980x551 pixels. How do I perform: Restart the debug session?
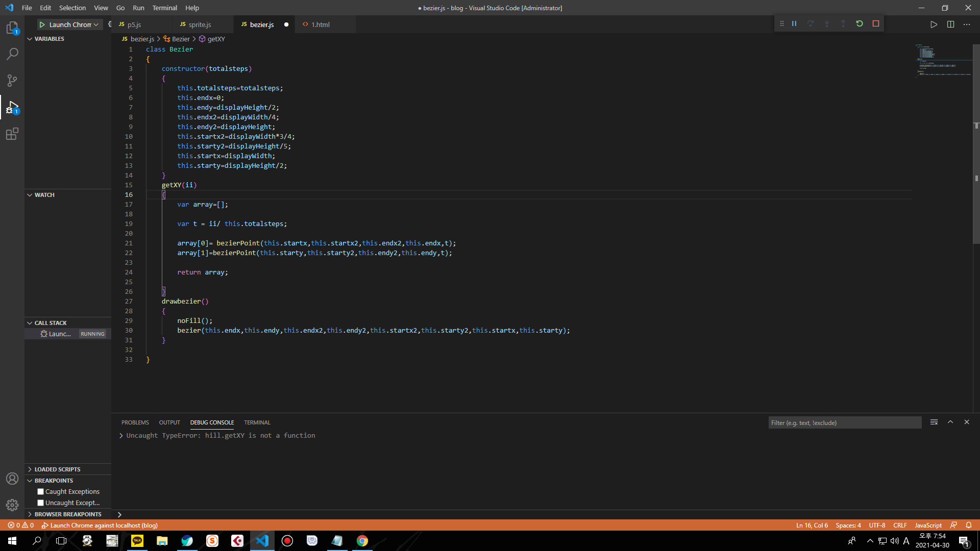[x=860, y=24]
